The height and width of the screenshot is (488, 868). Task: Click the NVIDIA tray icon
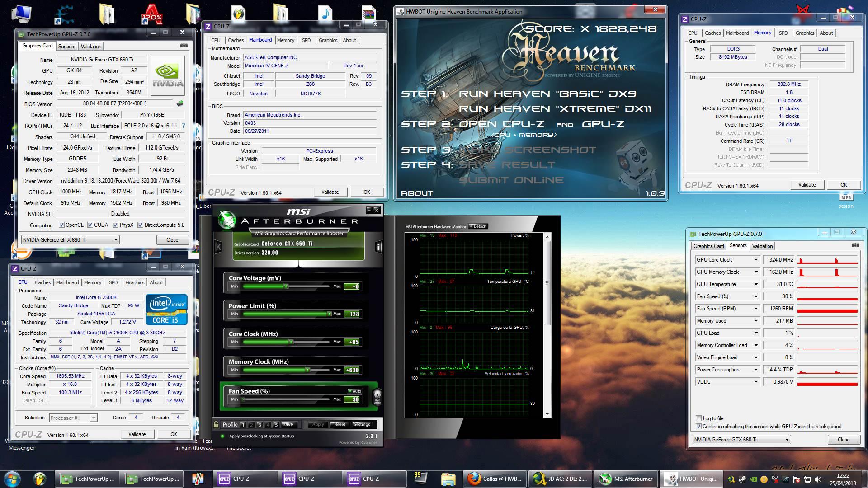[x=753, y=479]
